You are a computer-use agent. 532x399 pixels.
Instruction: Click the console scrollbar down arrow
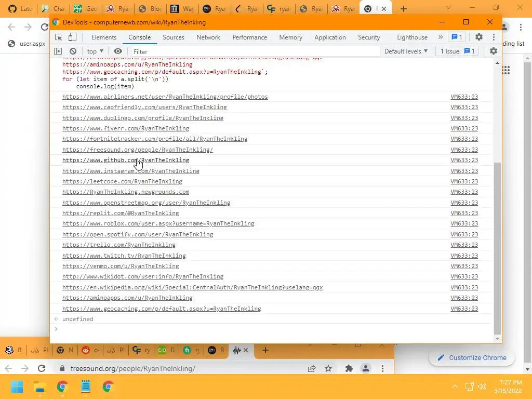pos(497,339)
